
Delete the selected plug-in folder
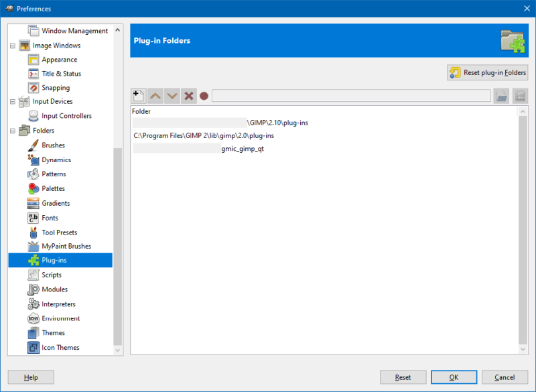click(188, 95)
